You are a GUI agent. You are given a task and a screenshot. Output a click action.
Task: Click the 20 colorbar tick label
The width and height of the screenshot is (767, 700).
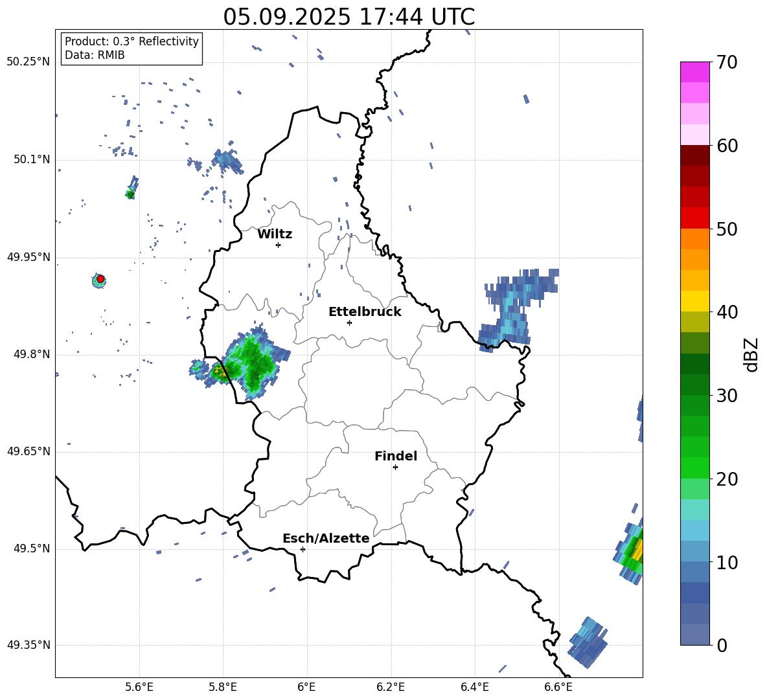727,479
